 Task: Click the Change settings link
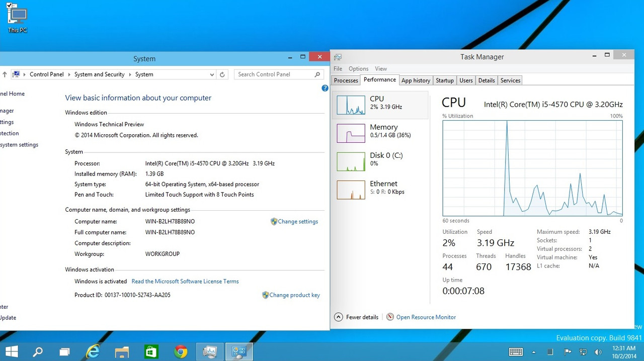[298, 221]
